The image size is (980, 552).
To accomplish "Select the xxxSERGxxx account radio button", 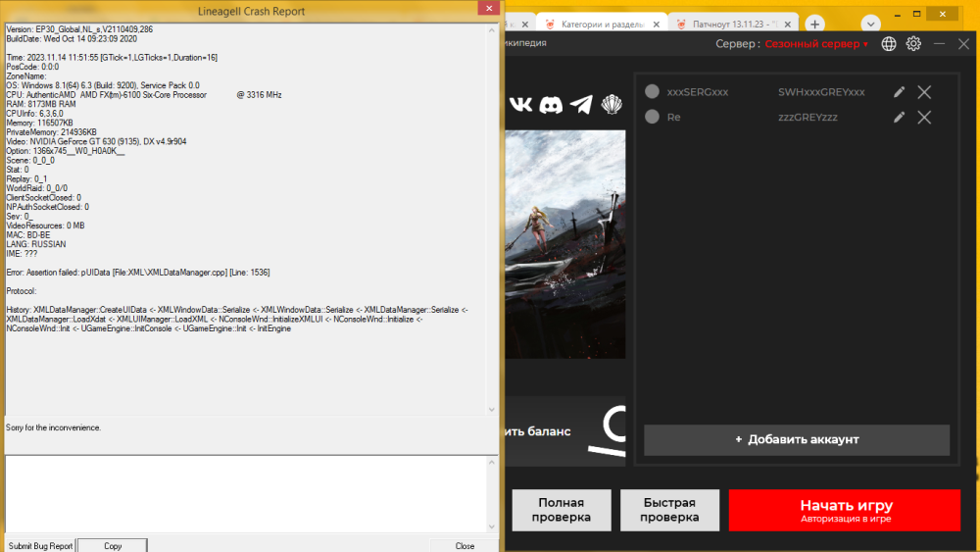I will point(652,92).
